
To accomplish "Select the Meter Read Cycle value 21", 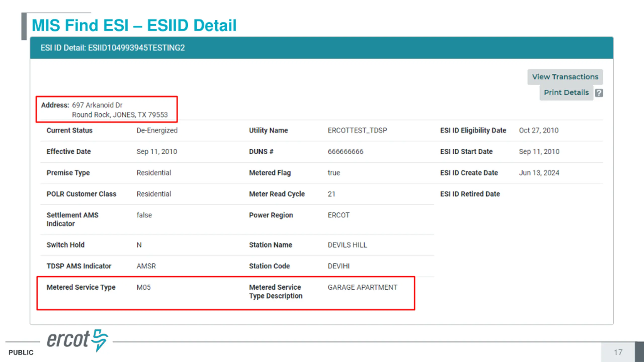I will tap(331, 194).
